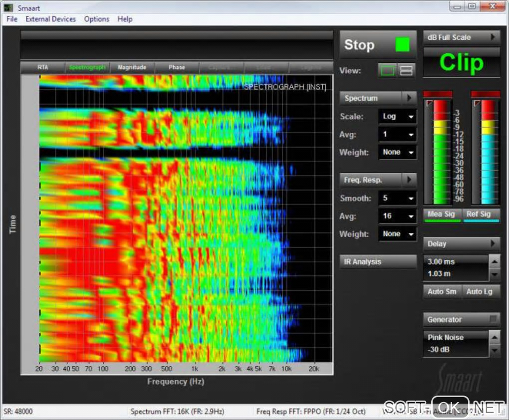
Task: Decrease delay time with down arrow
Action: click(x=495, y=274)
